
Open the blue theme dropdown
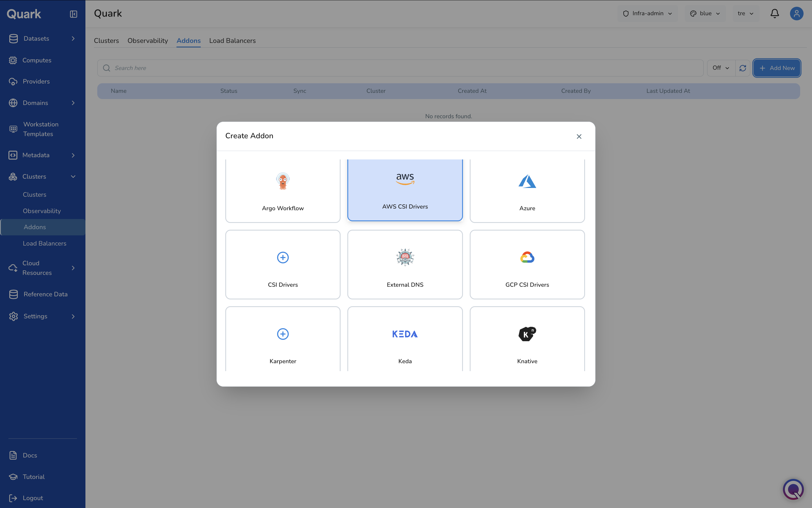[705, 14]
